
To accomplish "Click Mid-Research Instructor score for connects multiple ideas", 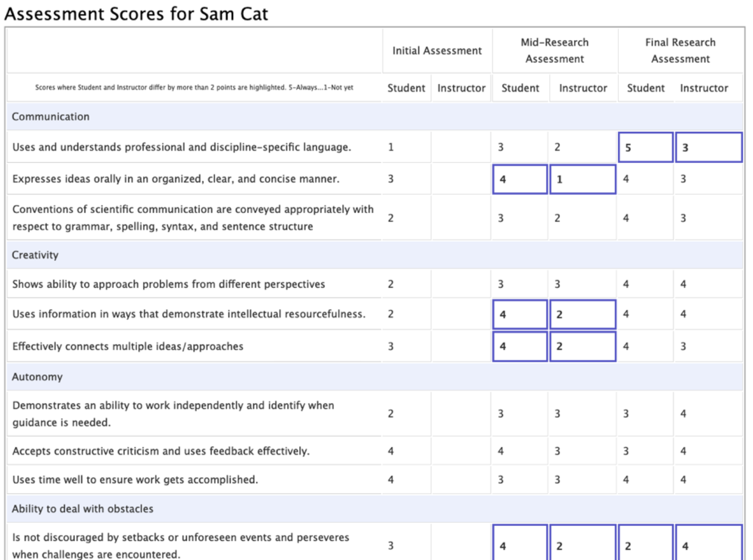I will tap(582, 346).
